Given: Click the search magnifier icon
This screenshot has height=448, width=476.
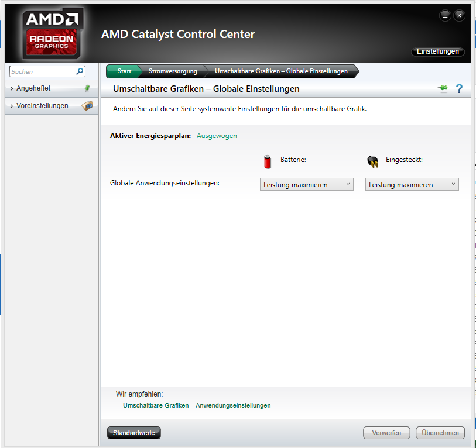Looking at the screenshot, I should point(80,71).
